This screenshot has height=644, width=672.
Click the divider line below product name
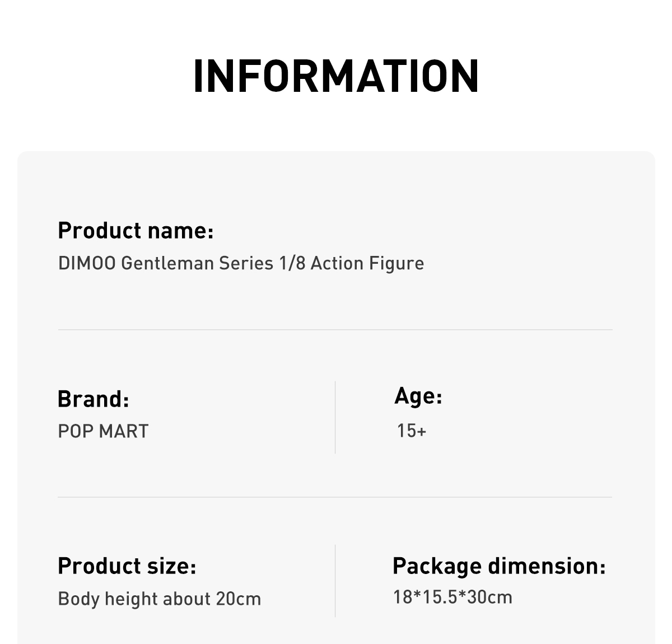[335, 330]
